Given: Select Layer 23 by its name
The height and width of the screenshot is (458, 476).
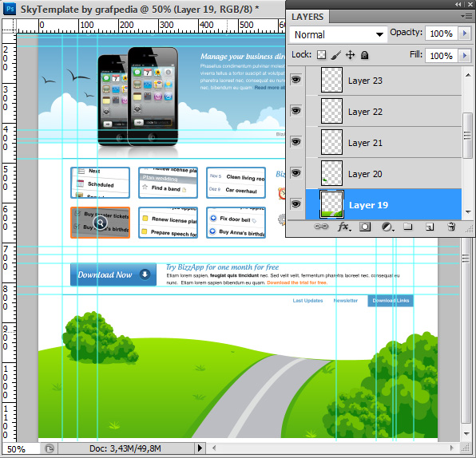Looking at the screenshot, I should tap(365, 81).
